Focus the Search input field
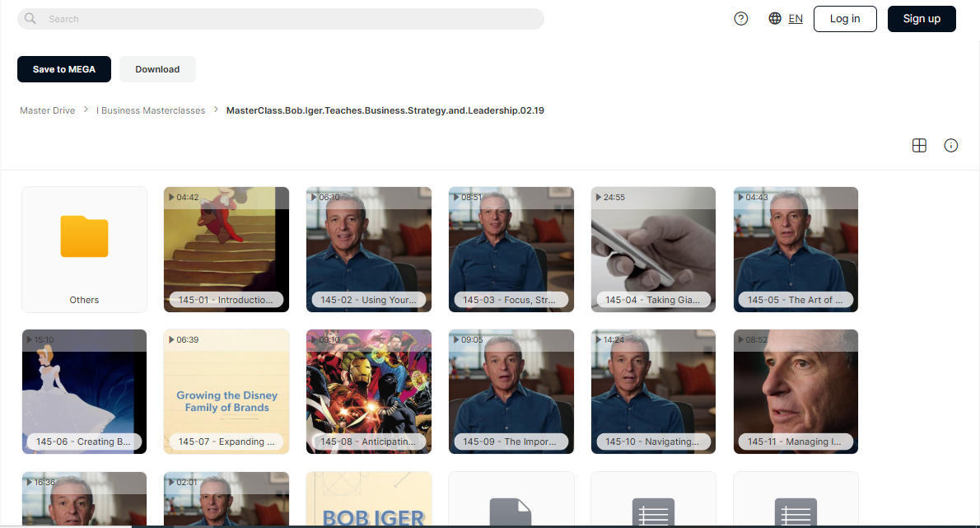Viewport: 980px width, 528px height. [281, 19]
